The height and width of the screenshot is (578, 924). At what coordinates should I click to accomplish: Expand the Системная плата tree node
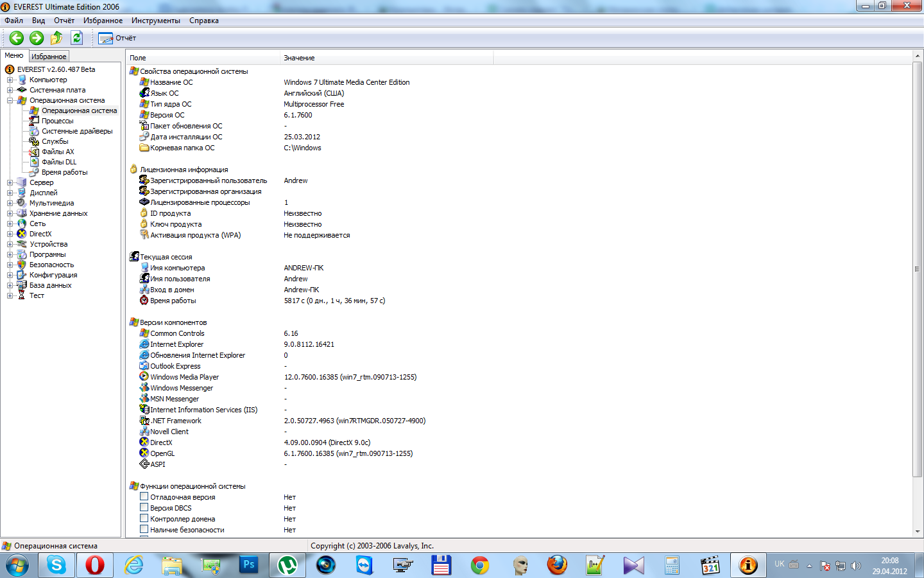coord(10,91)
